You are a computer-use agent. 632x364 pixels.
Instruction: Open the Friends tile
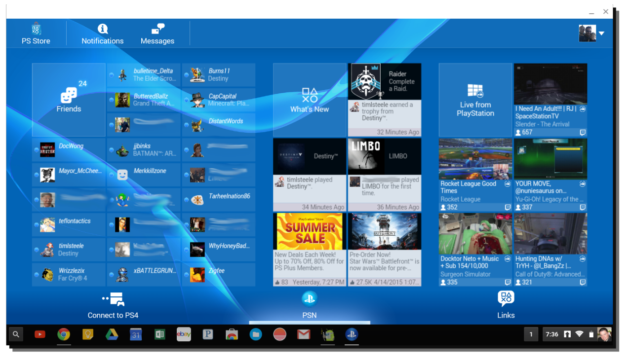point(69,100)
